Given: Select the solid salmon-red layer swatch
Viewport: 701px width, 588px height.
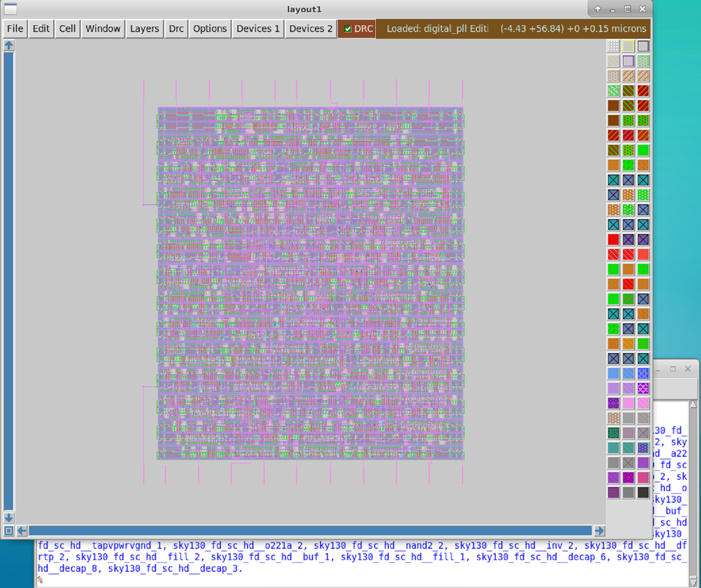Looking at the screenshot, I should click(x=643, y=254).
